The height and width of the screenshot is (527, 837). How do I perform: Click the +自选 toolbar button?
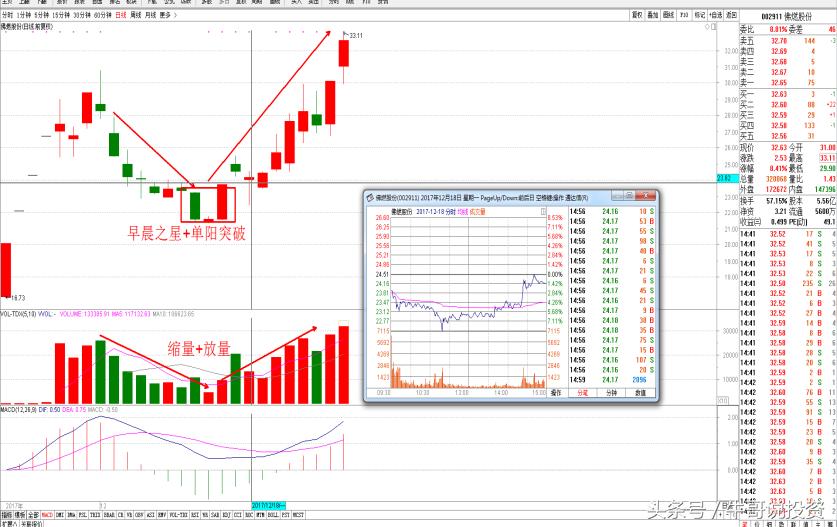(x=715, y=15)
